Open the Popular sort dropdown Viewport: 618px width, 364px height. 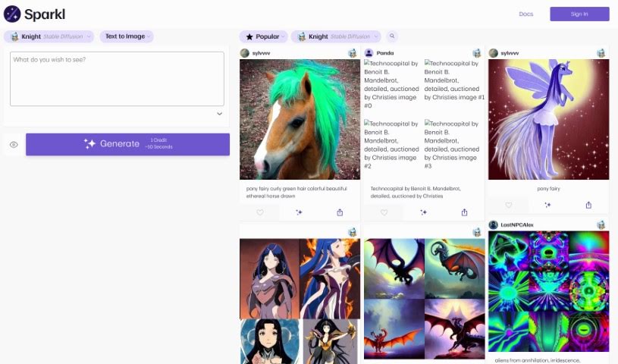(x=264, y=36)
